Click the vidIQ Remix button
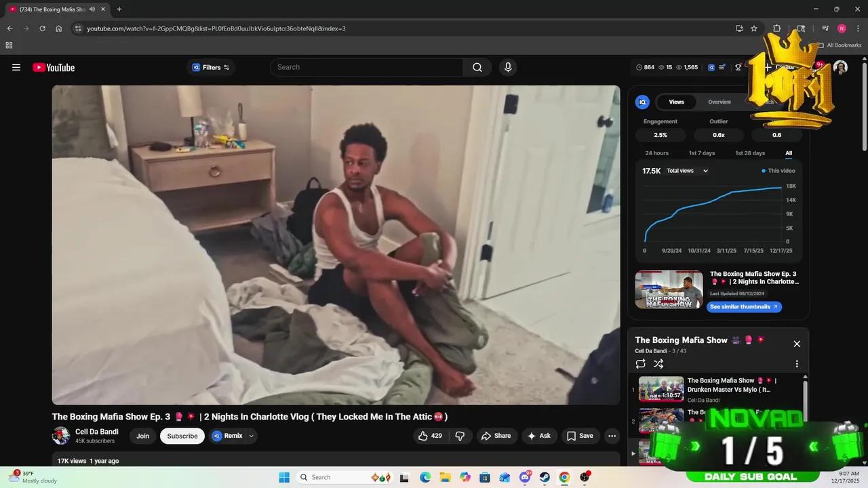The width and height of the screenshot is (868, 488). tap(228, 436)
